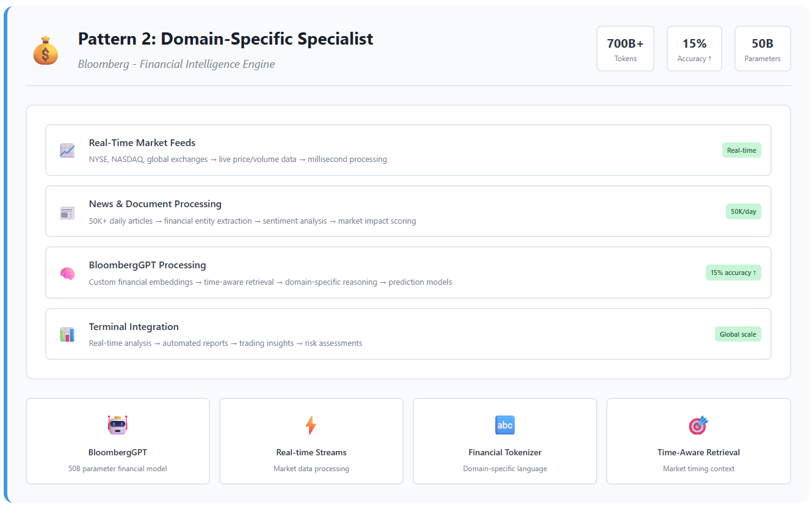Image resolution: width=812 pixels, height=506 pixels.
Task: Click the chart icon beside Real-Time Market Feeds
Action: point(67,150)
